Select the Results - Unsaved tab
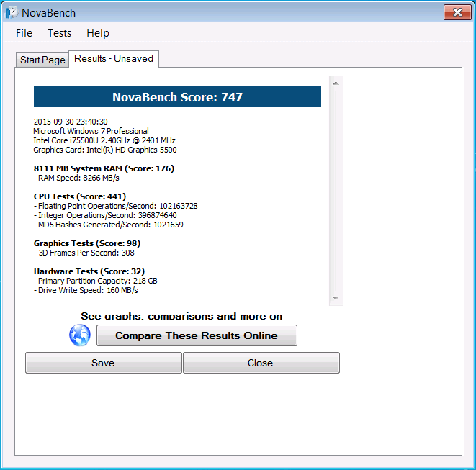Screen dimensions: 476x470 pyautogui.click(x=114, y=58)
